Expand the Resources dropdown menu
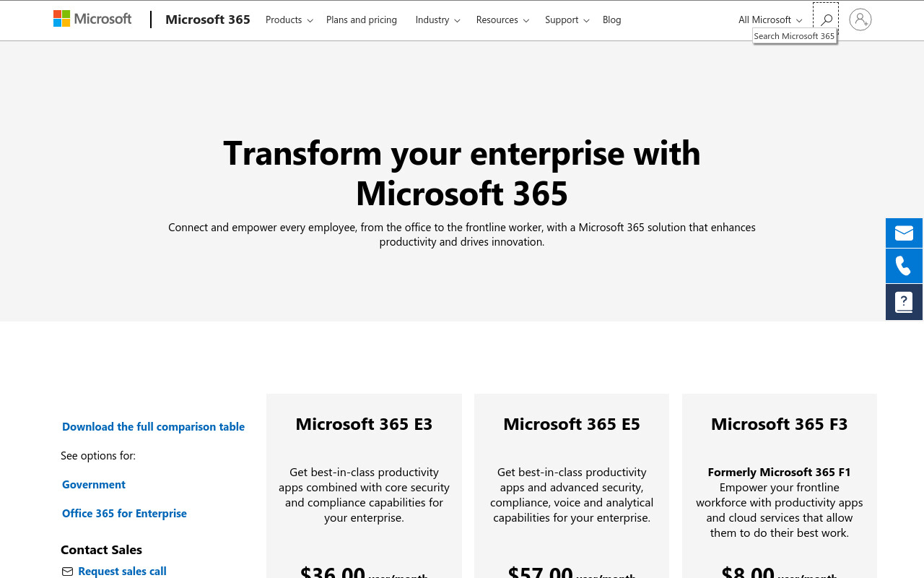This screenshot has height=578, width=924. [502, 20]
